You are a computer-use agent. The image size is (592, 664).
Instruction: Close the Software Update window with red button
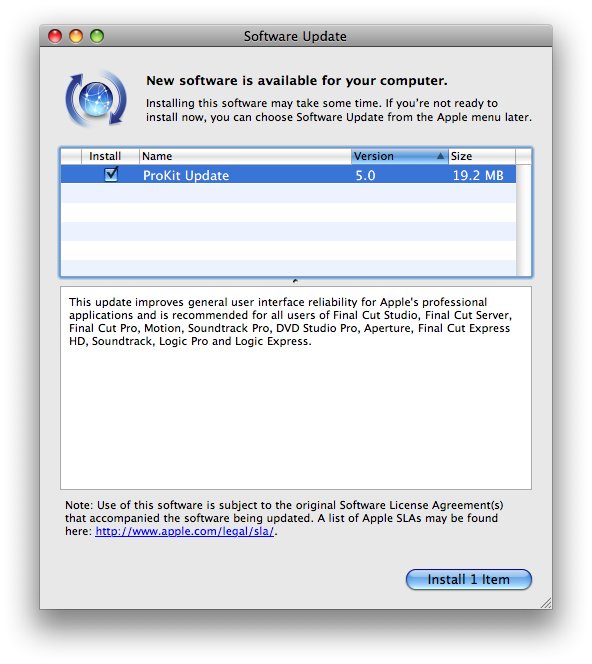(55, 36)
